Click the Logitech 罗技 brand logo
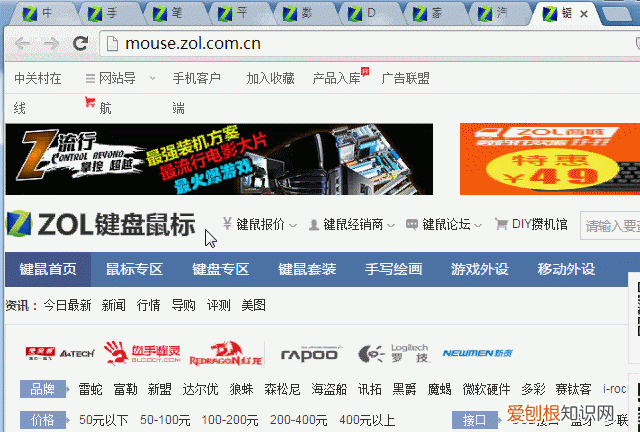This screenshot has height=432, width=640. 393,353
